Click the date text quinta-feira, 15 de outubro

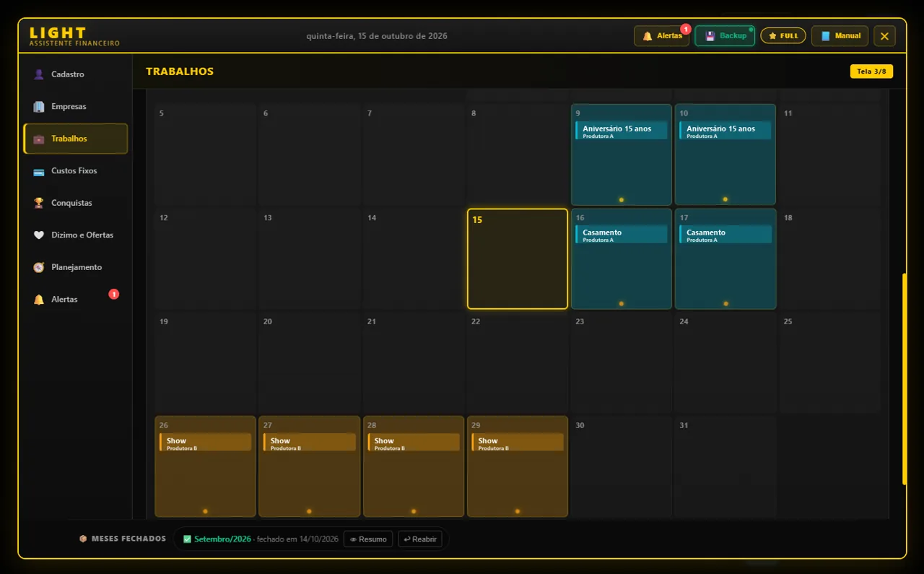coord(377,36)
